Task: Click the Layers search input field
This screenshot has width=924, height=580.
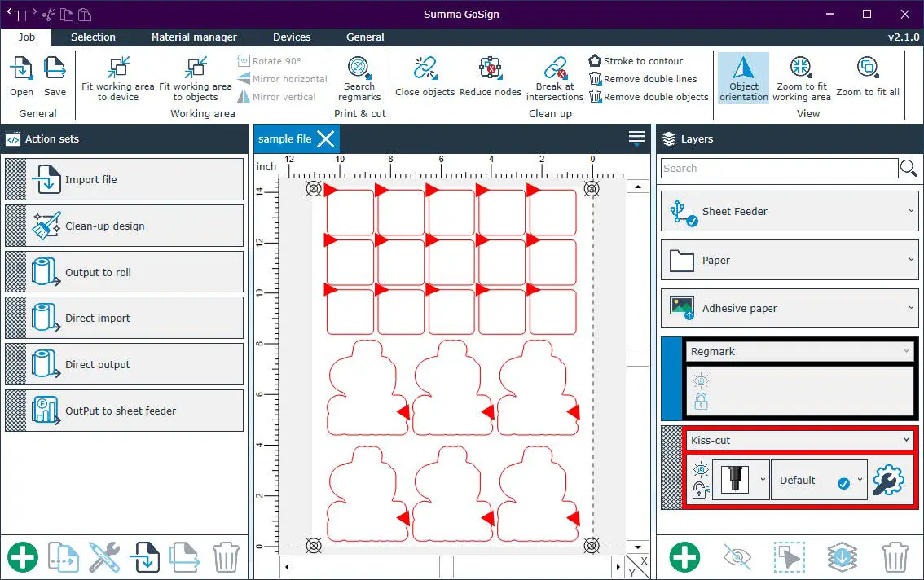Action: pos(779,169)
